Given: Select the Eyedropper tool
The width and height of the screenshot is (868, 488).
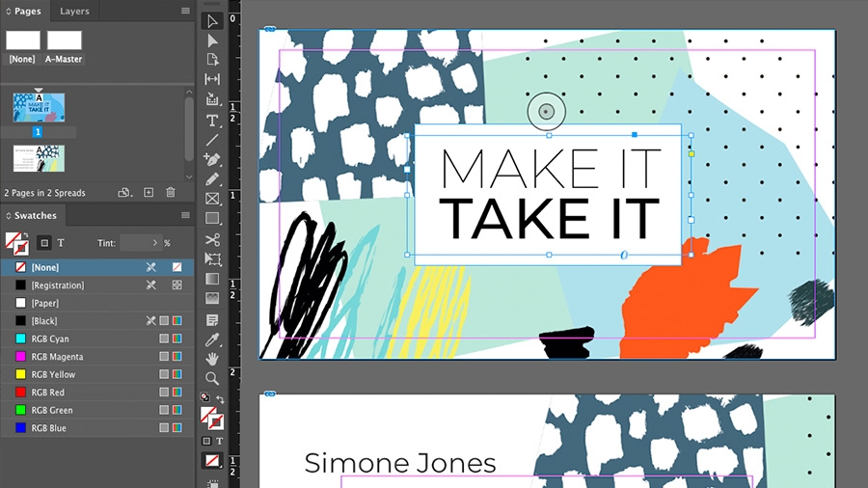Looking at the screenshot, I should click(x=212, y=339).
